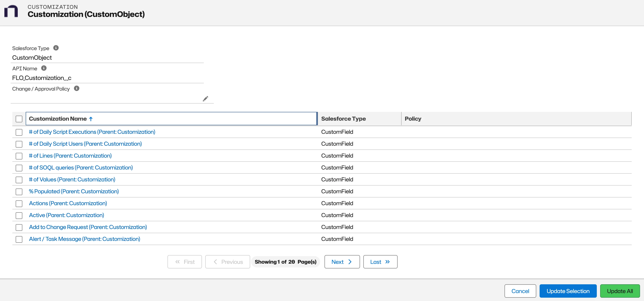The width and height of the screenshot is (644, 301).
Task: Show info tooltip for API Name
Action: (44, 68)
